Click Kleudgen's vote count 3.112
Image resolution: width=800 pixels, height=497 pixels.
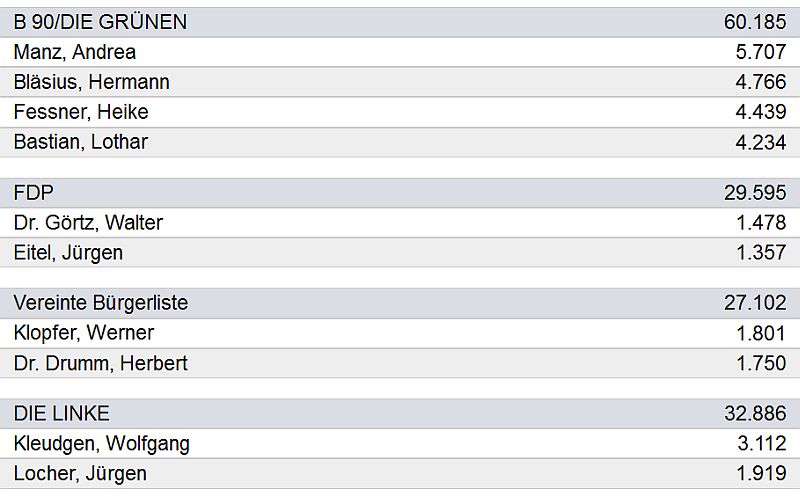(761, 444)
